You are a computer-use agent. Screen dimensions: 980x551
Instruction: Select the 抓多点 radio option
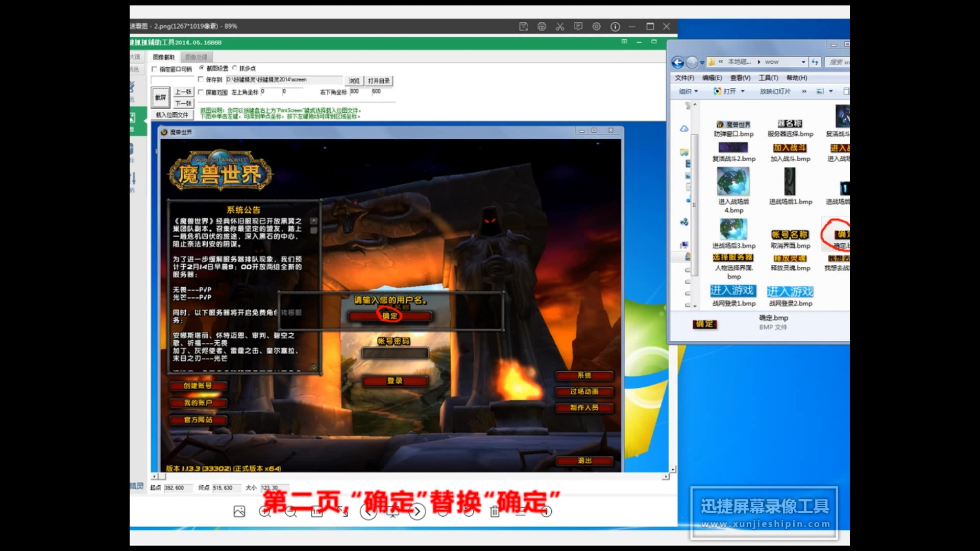235,68
